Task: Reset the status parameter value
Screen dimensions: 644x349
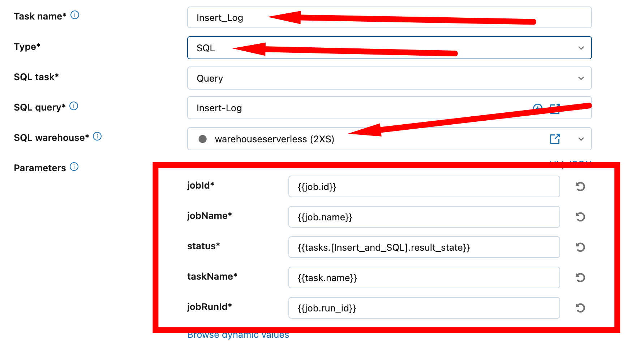Action: [580, 247]
